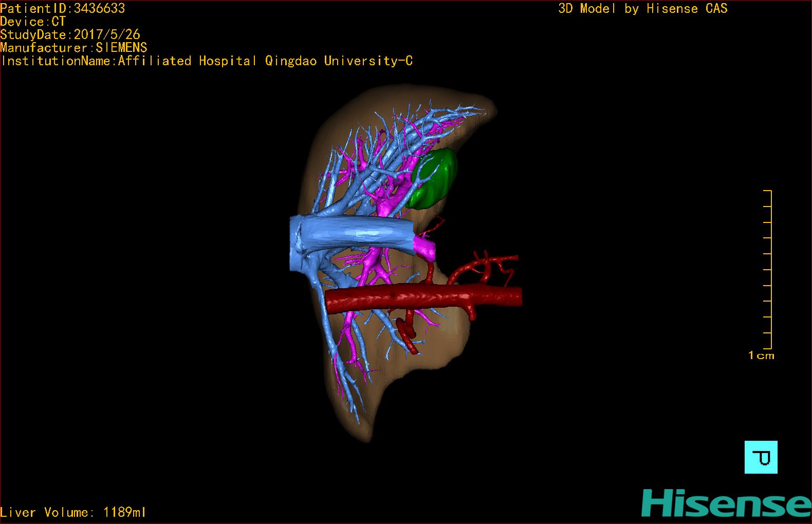812x524 pixels.
Task: Click the "1cm" scale label
Action: [x=761, y=355]
